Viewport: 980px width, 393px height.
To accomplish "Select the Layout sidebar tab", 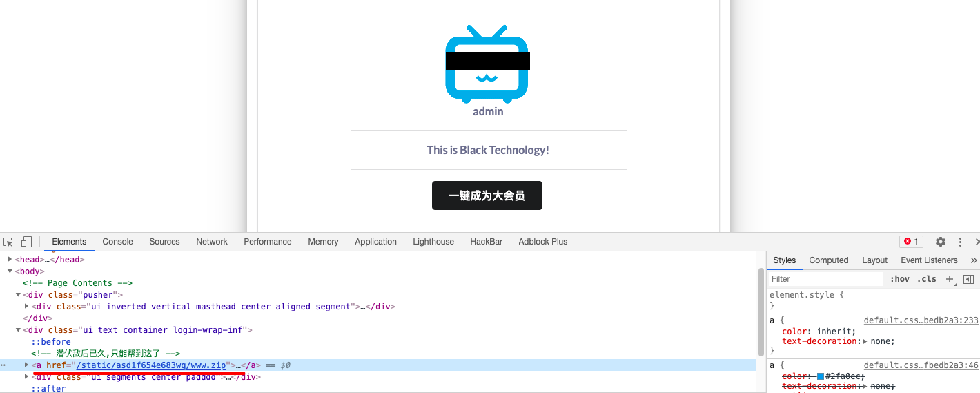I will coord(874,260).
